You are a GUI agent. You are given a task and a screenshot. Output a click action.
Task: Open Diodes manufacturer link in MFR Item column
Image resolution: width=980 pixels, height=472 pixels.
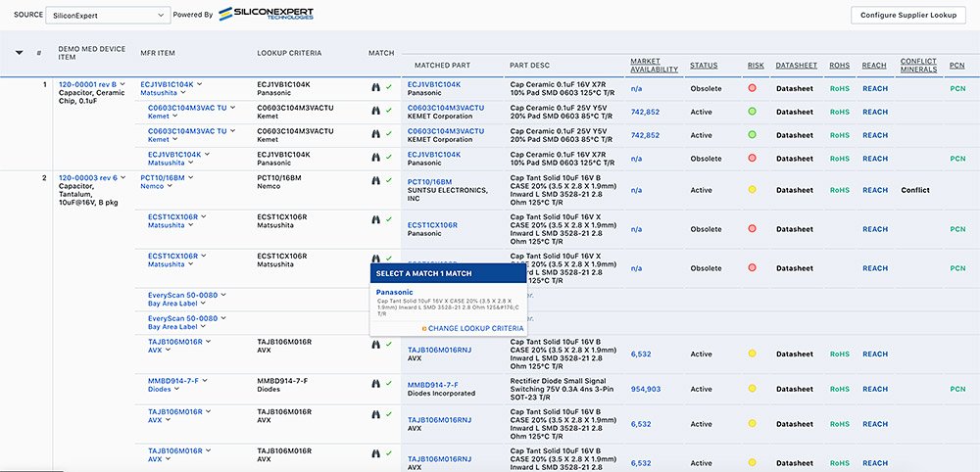[x=160, y=389]
